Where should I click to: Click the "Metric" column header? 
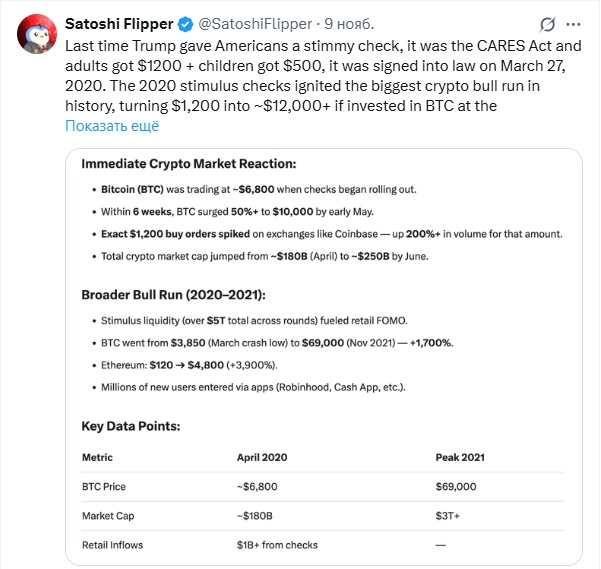point(97,457)
